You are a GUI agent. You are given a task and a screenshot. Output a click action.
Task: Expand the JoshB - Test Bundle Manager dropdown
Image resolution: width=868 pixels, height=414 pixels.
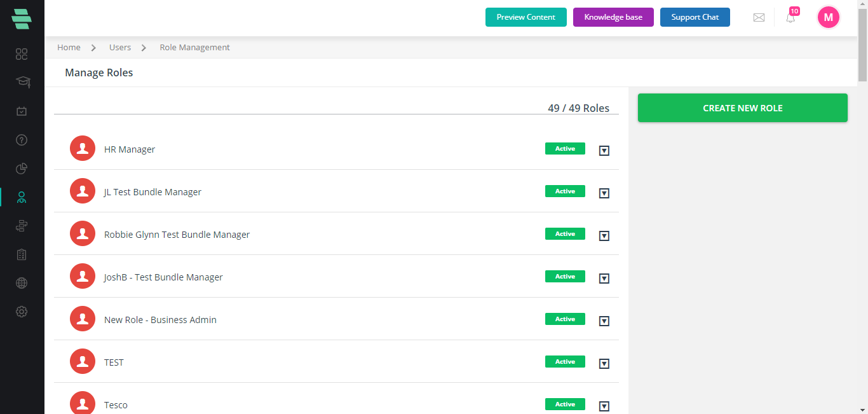604,279
